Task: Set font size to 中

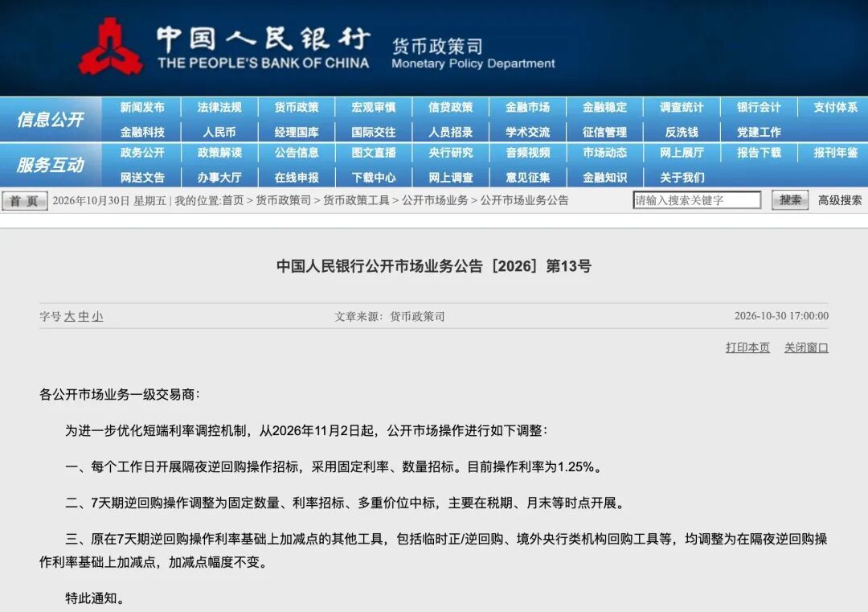Action: (84, 316)
